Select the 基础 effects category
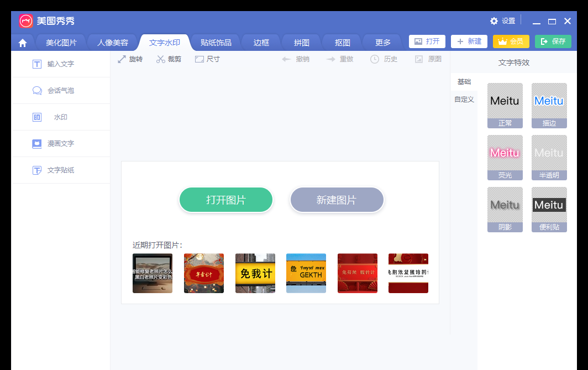This screenshot has height=370, width=588. (x=464, y=82)
